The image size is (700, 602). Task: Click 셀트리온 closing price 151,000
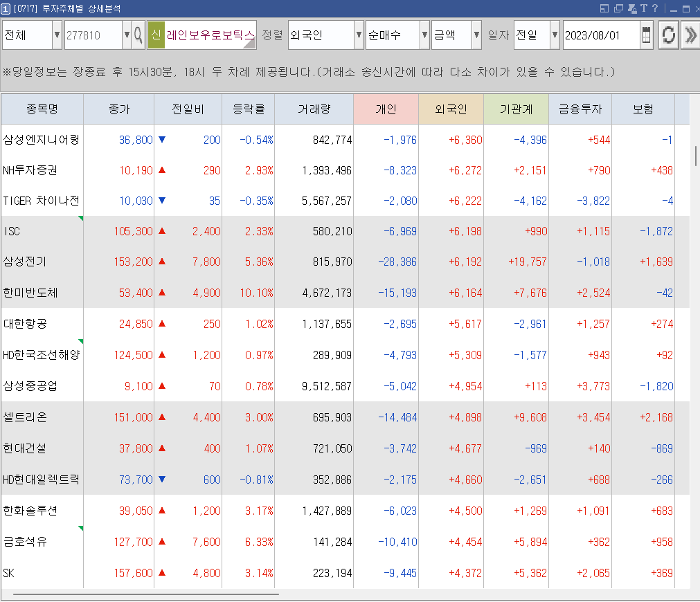tap(134, 417)
